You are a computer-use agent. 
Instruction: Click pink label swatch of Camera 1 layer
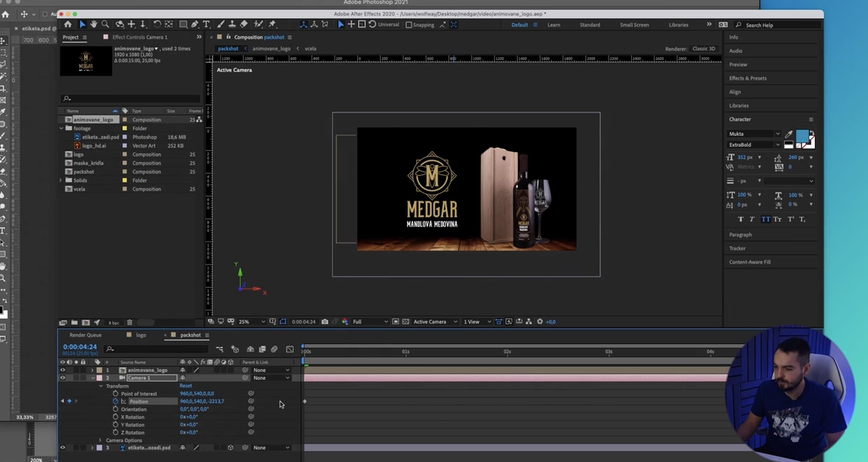(99, 378)
